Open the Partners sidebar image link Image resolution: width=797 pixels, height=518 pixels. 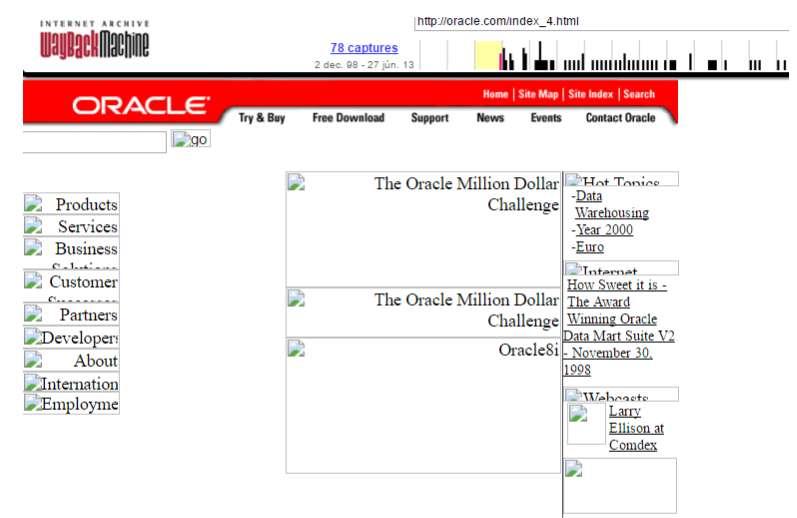click(71, 314)
